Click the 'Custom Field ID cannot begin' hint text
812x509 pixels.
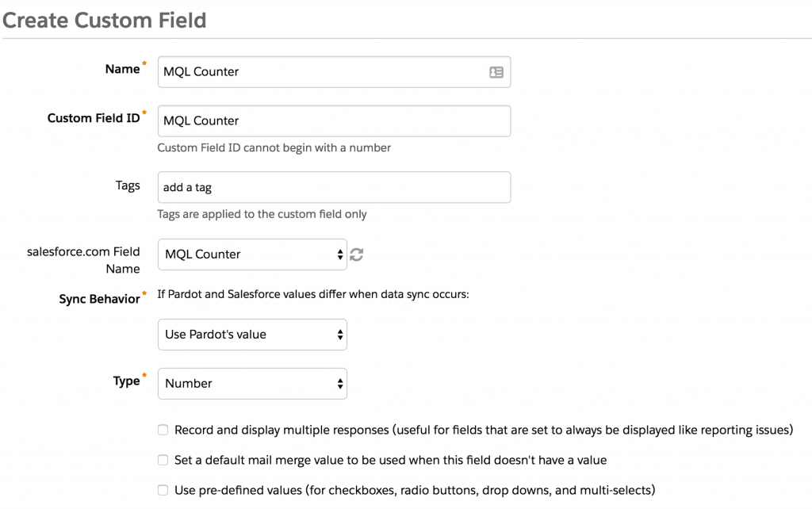274,147
